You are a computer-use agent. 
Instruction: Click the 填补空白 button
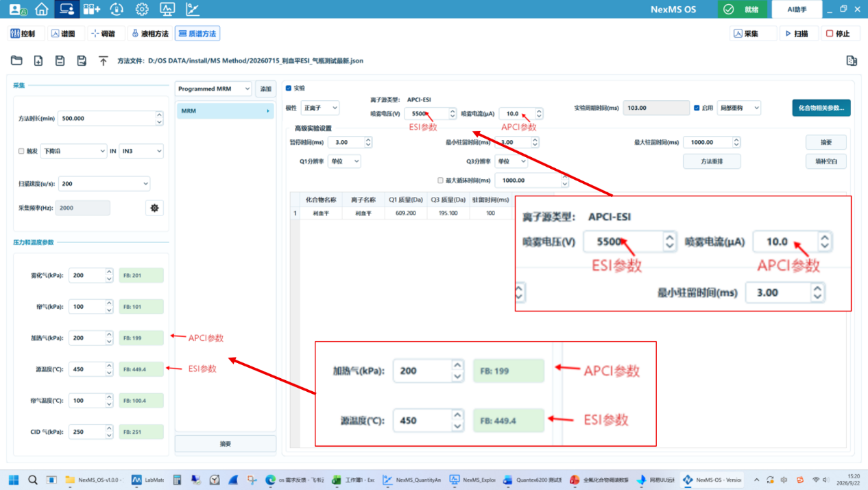pos(825,161)
